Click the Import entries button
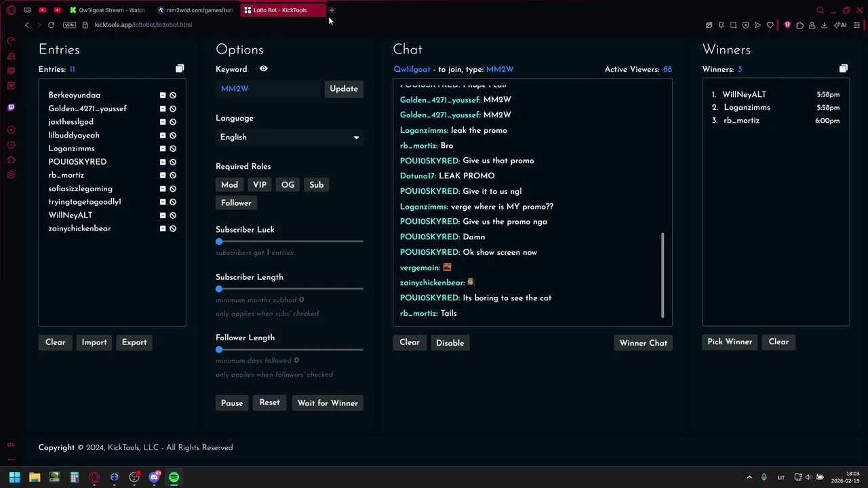 pos(94,342)
